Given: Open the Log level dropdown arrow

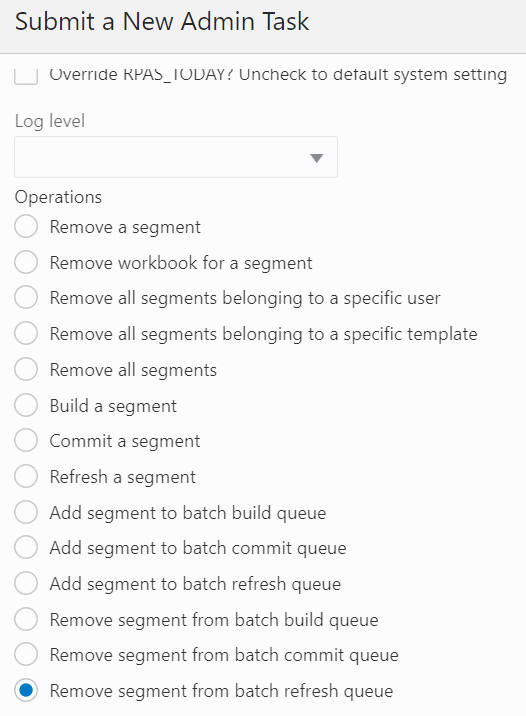Looking at the screenshot, I should 316,158.
